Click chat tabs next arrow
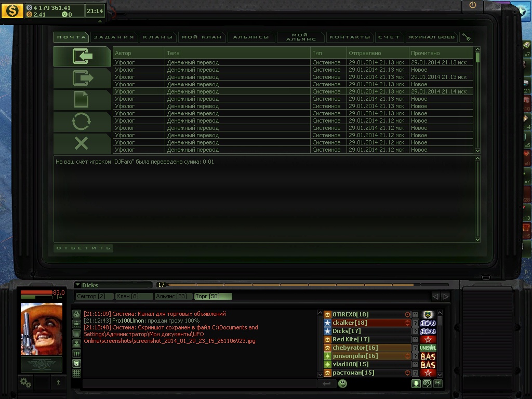This screenshot has height=399, width=532. 446,297
